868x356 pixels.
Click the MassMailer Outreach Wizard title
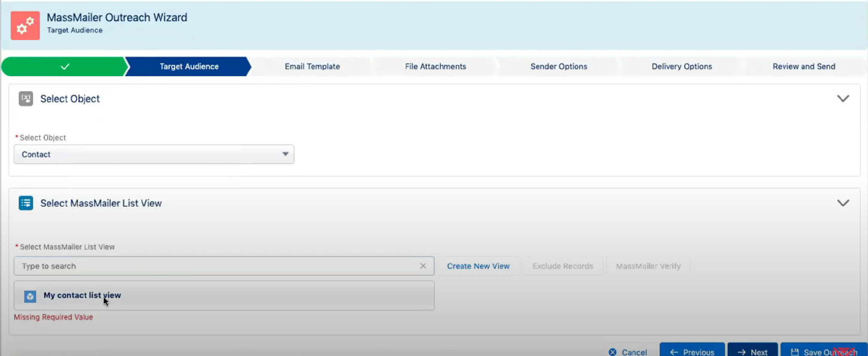point(117,18)
